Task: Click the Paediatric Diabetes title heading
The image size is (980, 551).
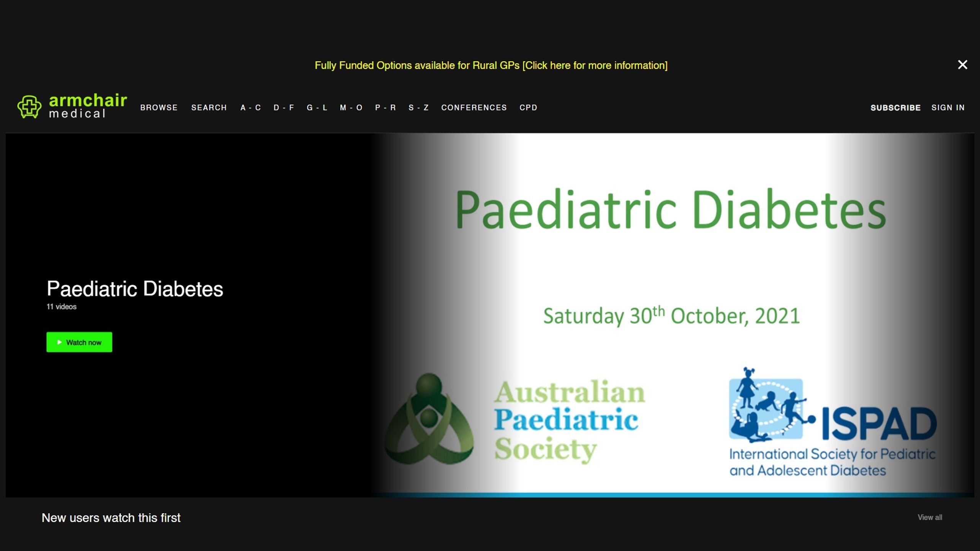Action: [135, 289]
